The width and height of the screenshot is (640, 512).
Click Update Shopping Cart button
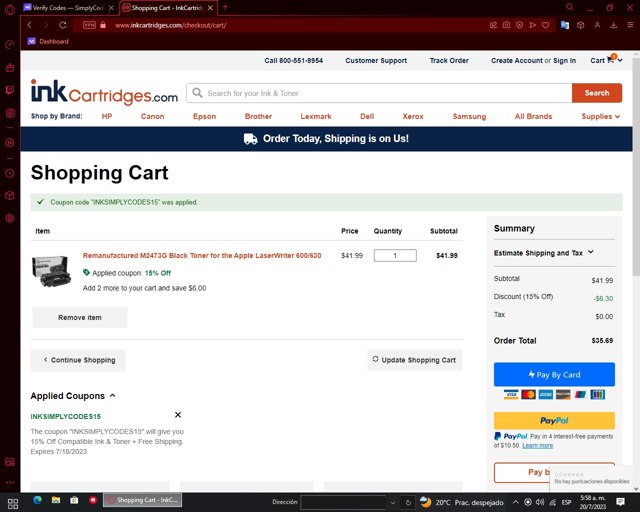tap(415, 360)
